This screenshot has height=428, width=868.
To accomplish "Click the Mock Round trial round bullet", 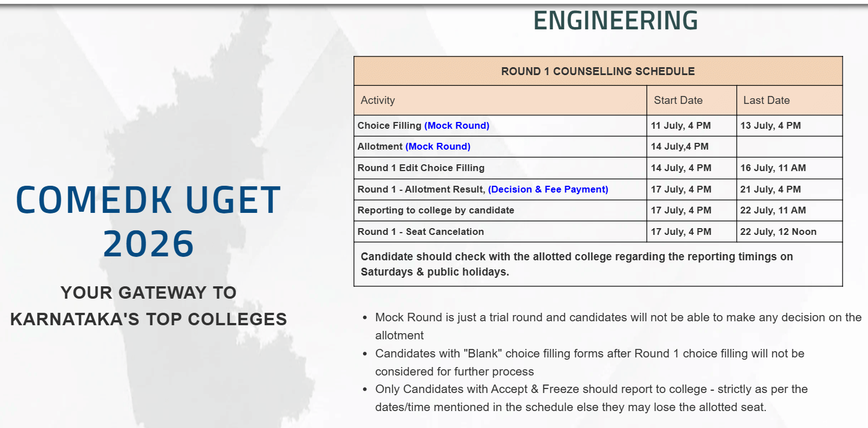I will click(x=618, y=326).
